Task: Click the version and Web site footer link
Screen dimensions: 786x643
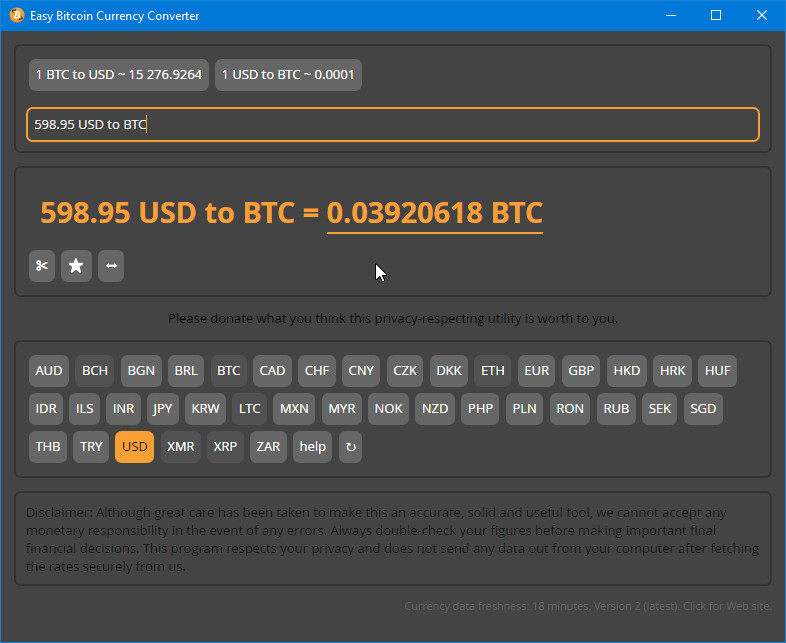Action: click(x=587, y=606)
